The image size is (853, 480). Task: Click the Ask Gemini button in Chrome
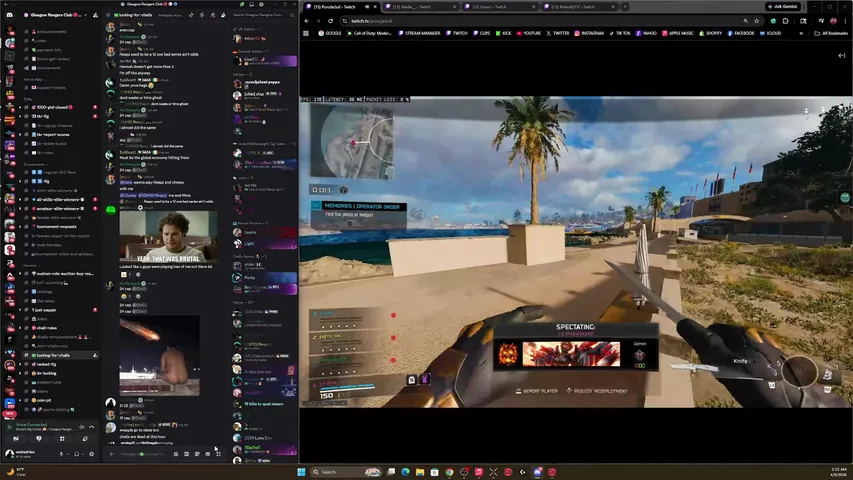(x=783, y=7)
